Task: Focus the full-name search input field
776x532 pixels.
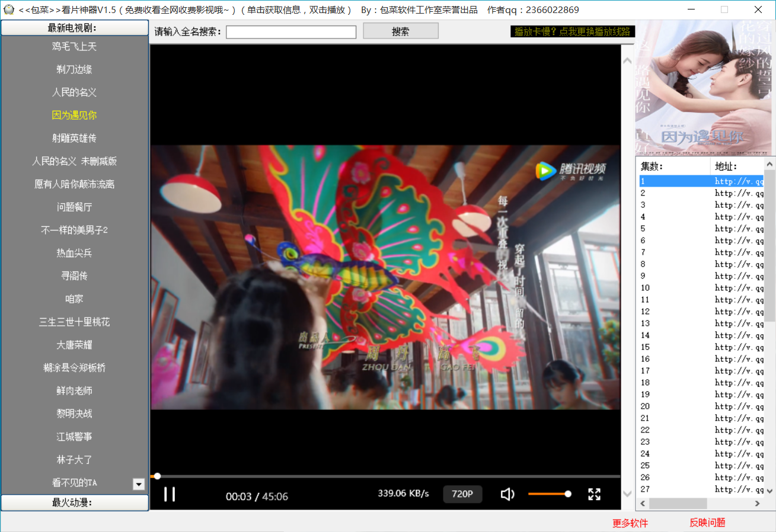Action: (x=290, y=32)
